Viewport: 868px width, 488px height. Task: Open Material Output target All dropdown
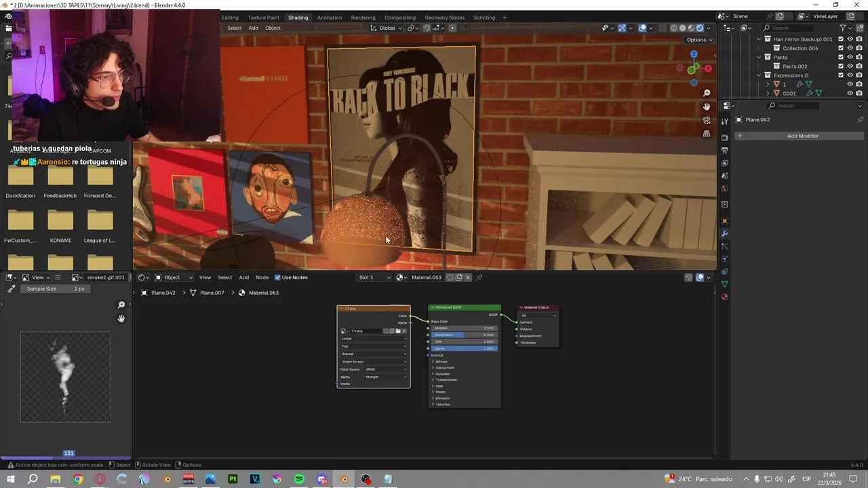538,315
